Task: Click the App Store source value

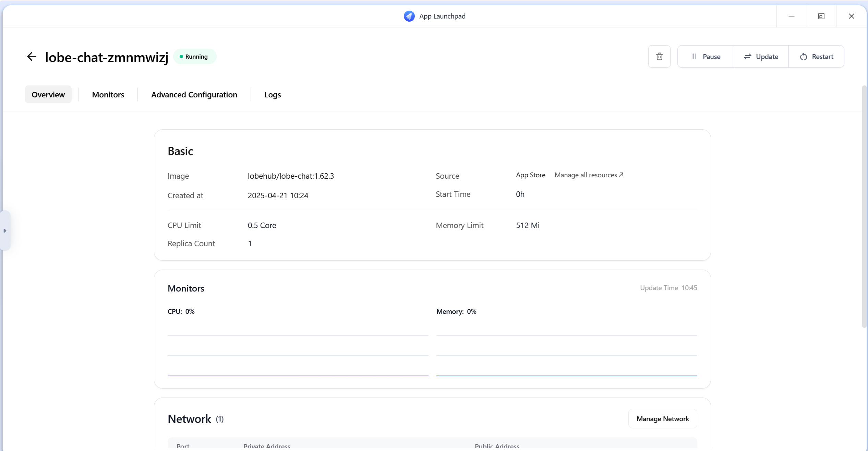Action: pyautogui.click(x=530, y=175)
